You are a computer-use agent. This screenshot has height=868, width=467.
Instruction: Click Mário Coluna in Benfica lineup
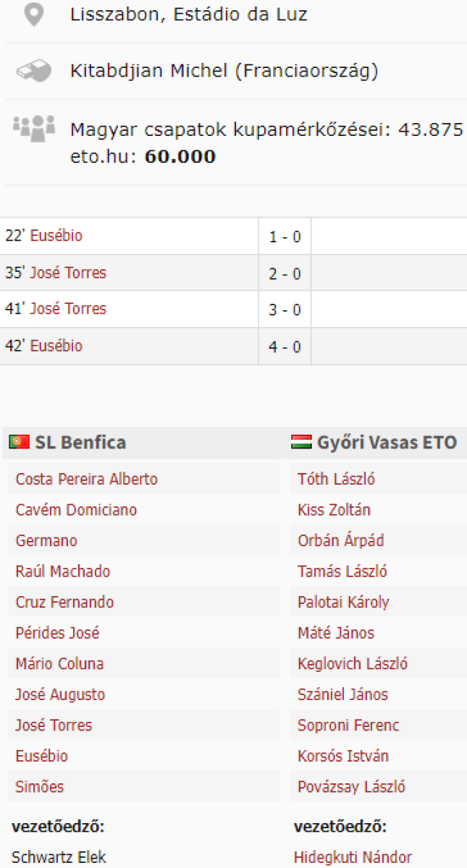click(x=59, y=663)
